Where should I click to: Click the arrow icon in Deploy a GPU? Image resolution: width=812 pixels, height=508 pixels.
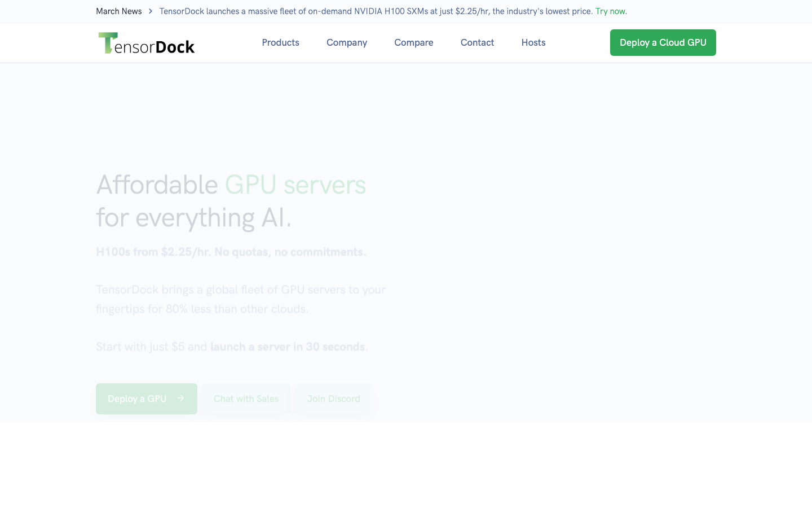180,398
